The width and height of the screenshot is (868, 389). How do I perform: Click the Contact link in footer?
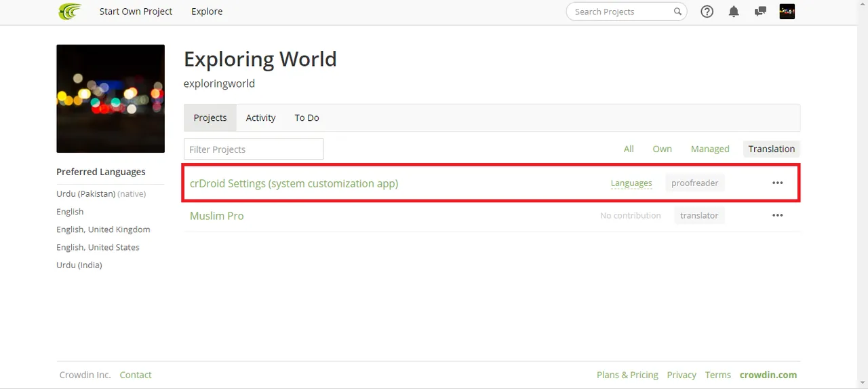(x=136, y=375)
